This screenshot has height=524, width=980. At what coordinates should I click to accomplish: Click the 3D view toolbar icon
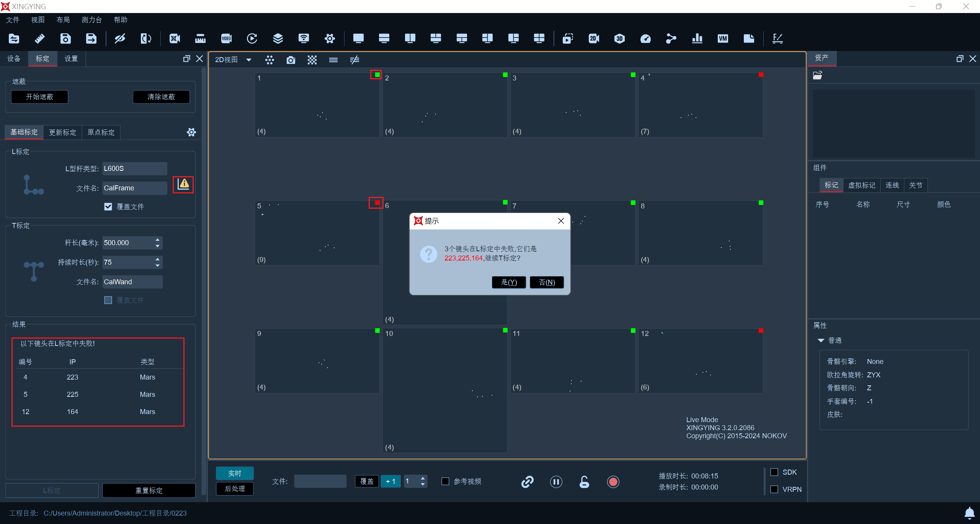click(x=619, y=38)
